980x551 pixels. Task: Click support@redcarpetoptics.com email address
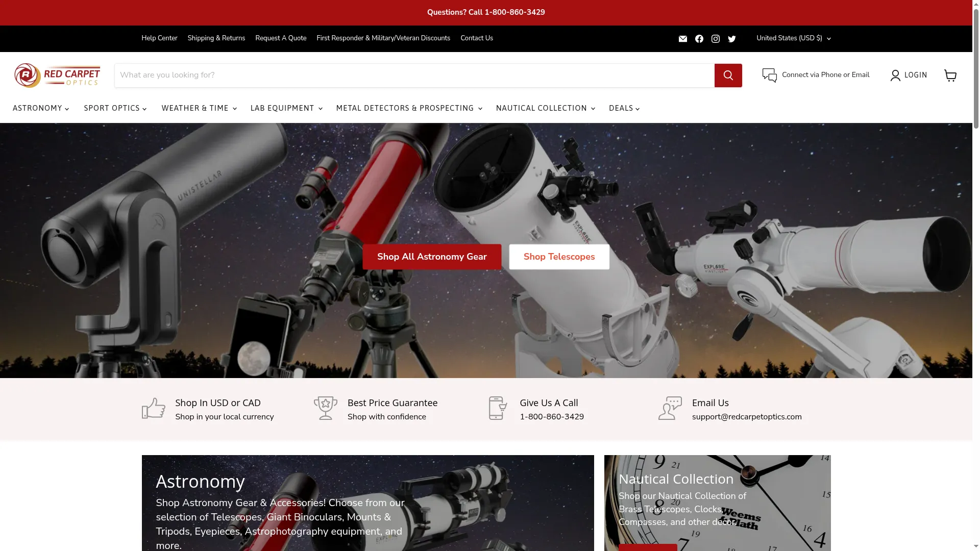(x=747, y=417)
